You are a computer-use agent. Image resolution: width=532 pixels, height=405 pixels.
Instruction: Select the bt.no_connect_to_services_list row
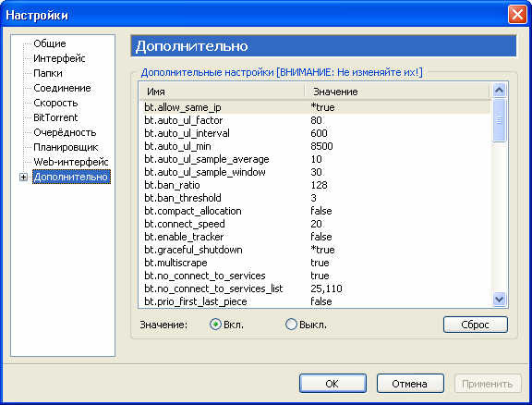[x=315, y=288]
